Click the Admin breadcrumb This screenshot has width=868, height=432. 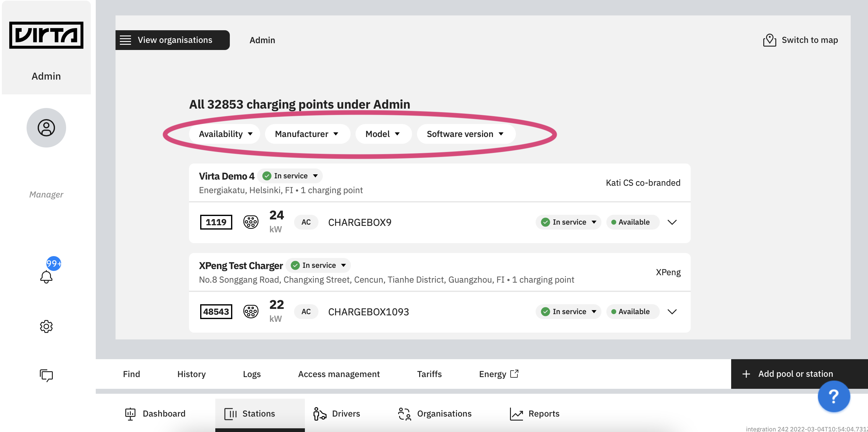click(x=262, y=40)
